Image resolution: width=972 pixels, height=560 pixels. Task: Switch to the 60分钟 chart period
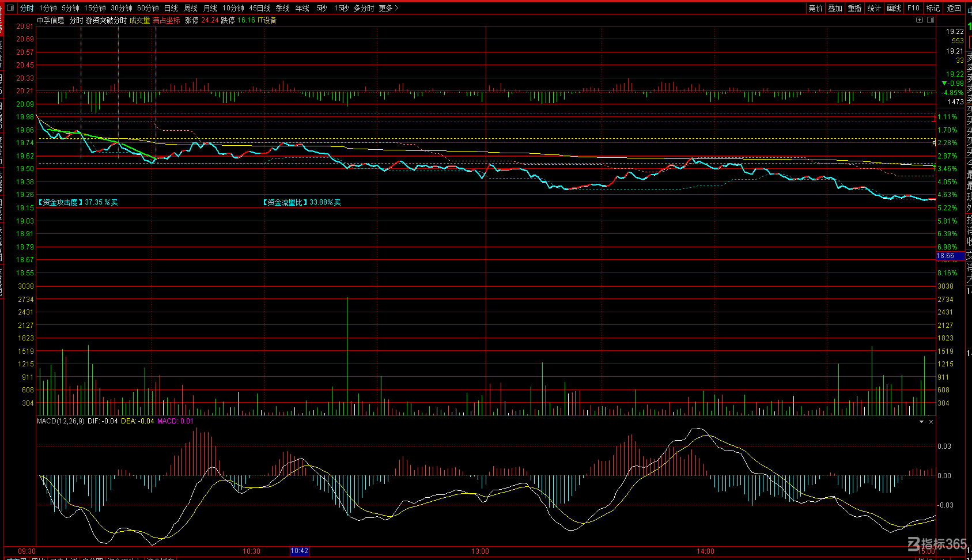tap(148, 8)
